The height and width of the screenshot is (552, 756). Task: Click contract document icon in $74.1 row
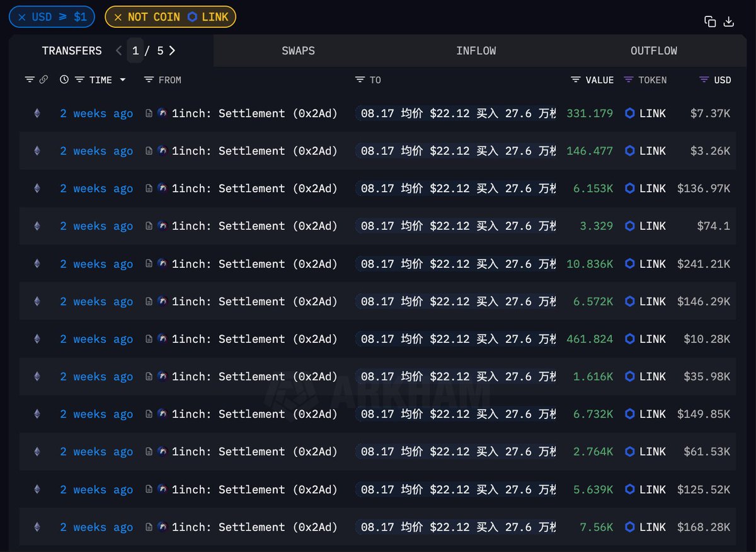[x=149, y=226]
